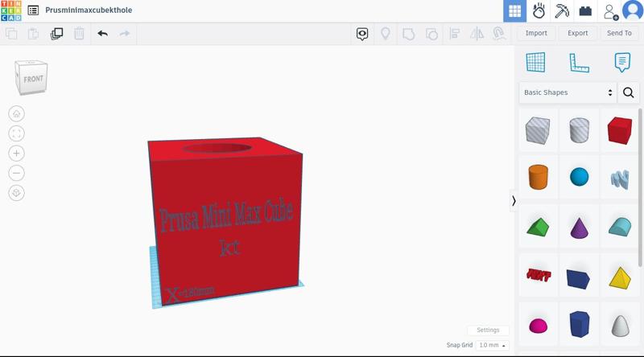Viewport: 644px width, 357px height.
Task: Select the magenta Half Sphere shape
Action: 538,326
